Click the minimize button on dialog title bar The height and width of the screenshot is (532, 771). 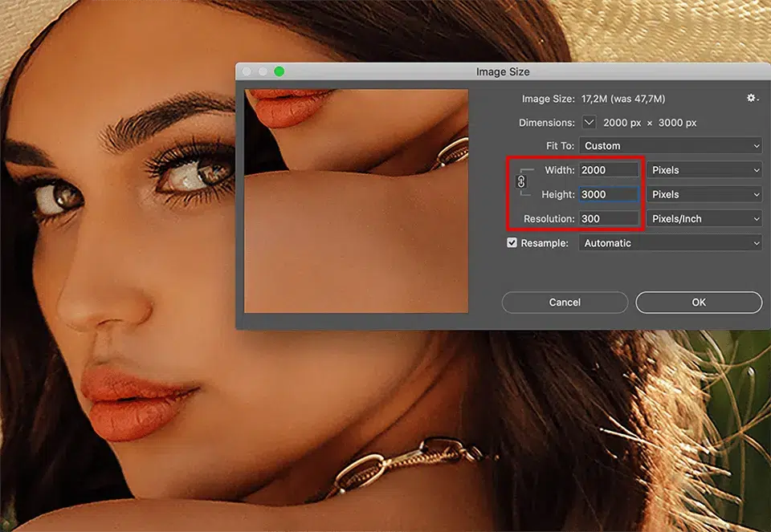[x=263, y=71]
